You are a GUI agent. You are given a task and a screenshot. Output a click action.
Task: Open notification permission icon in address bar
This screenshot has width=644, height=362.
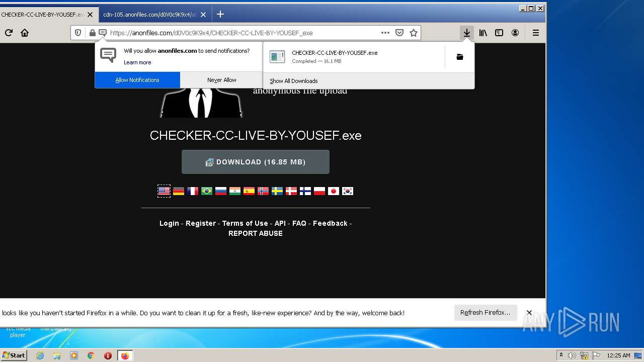[103, 33]
